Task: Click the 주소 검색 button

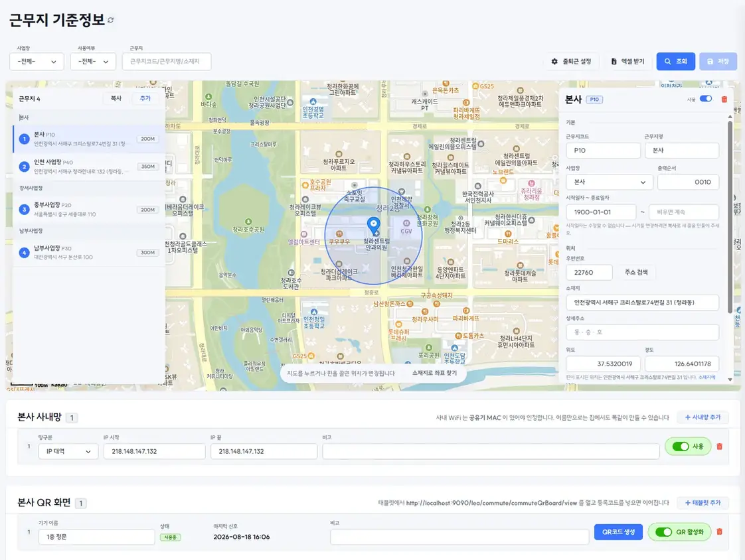Action: (x=636, y=272)
